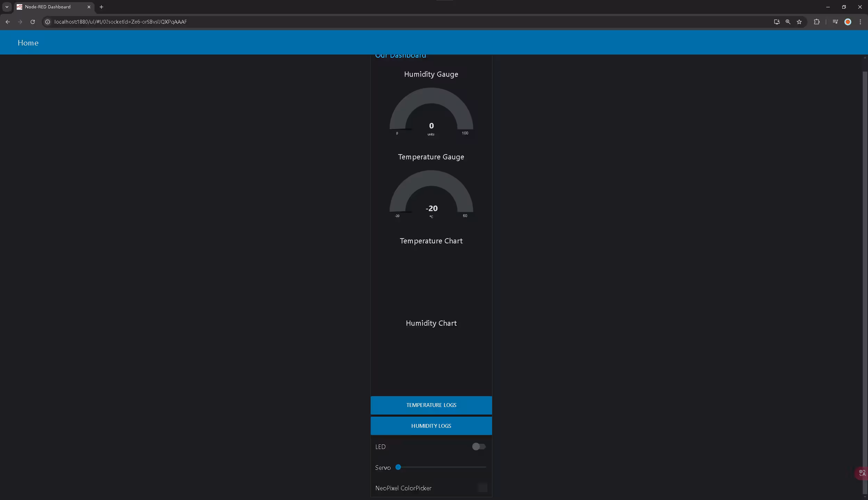Open the NeoPixel ColorPicker swatch
The height and width of the screenshot is (500, 868).
pos(482,488)
